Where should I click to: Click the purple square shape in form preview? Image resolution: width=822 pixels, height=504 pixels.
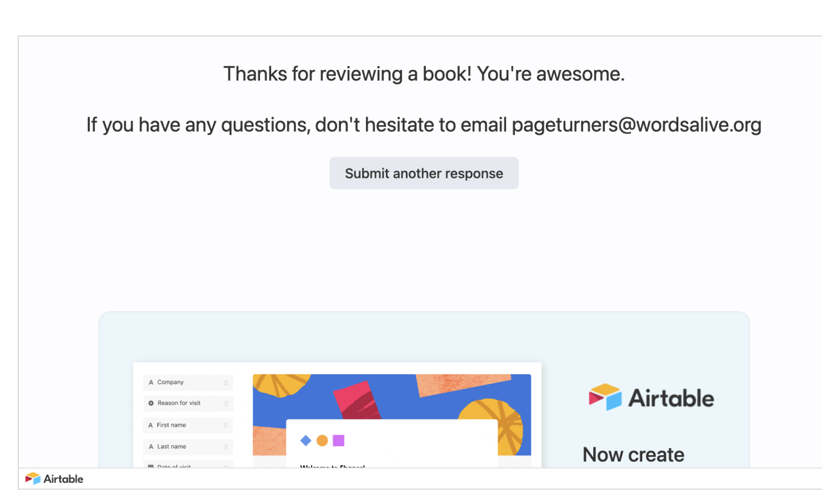[x=338, y=440]
